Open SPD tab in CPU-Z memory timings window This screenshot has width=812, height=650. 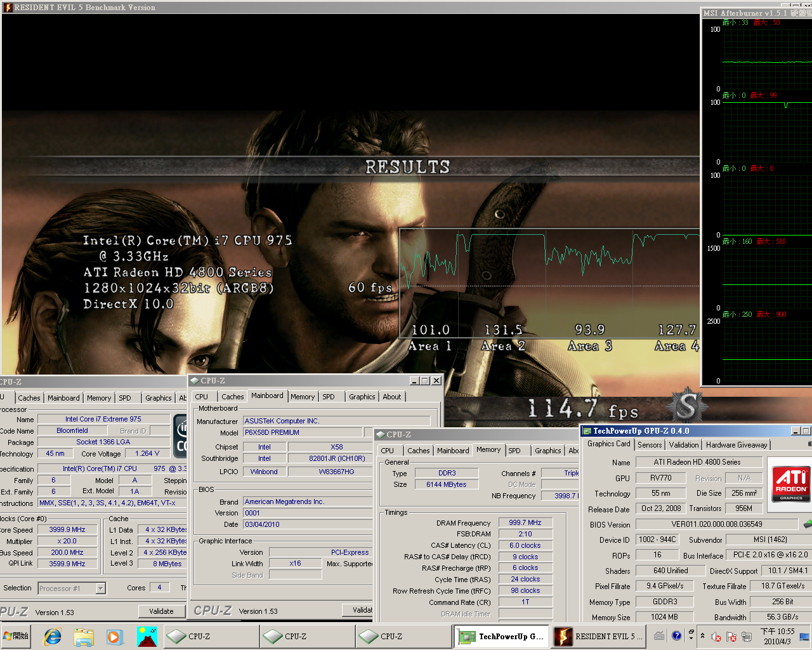coord(514,451)
